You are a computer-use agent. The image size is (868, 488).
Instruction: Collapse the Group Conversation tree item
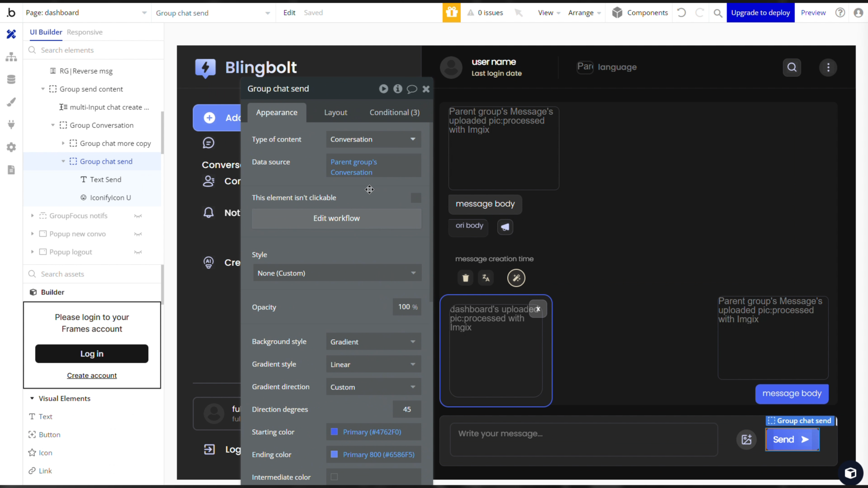point(53,125)
